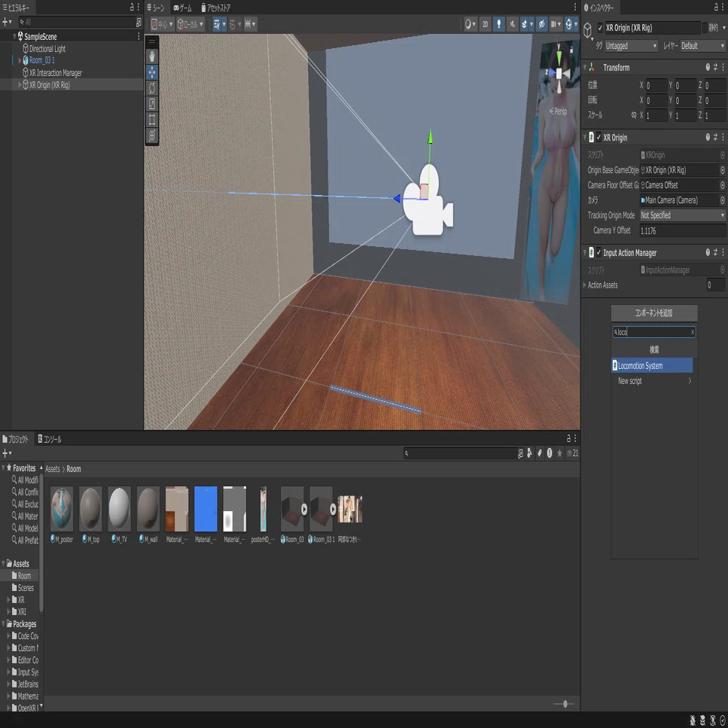Open the アセットストア (Asset Store) tab
728x728 pixels.
215,8
